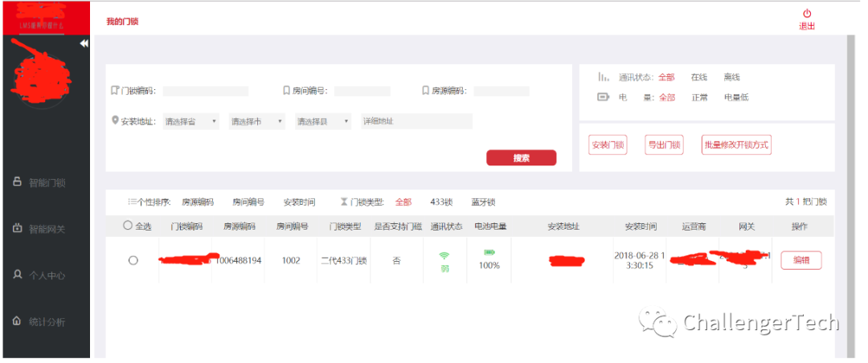This screenshot has height=363, width=868.
Task: Toggle the 全选 select-all radio button
Action: (128, 226)
